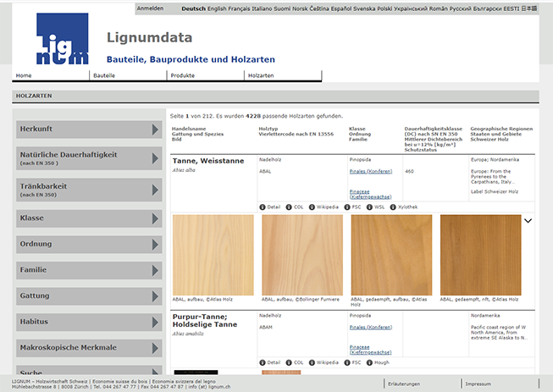
Task: Open Detail info for Purpur-Tanne
Action: point(270,362)
